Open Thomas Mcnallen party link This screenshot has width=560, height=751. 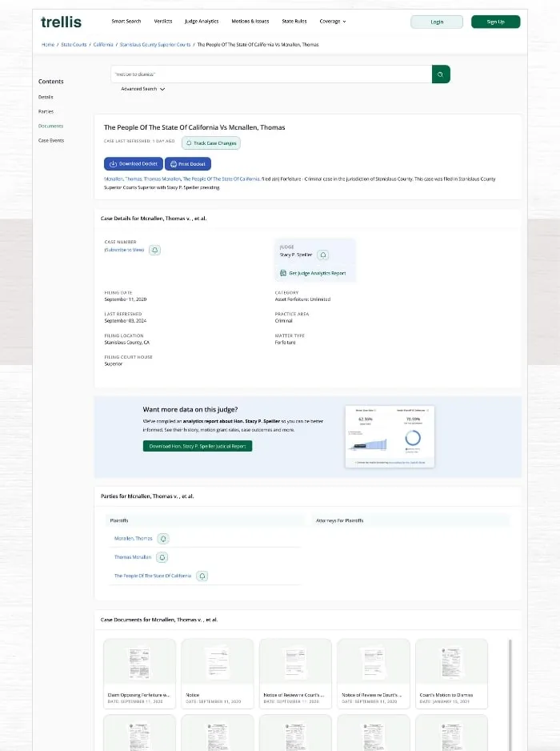tap(133, 557)
